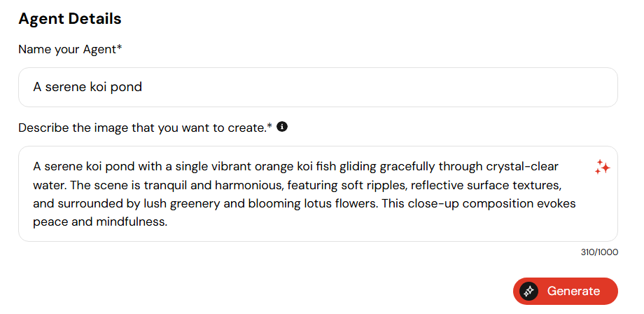Screen dimensions: 644x314
Task: Click the 310/1000 character counter
Action: (x=599, y=252)
